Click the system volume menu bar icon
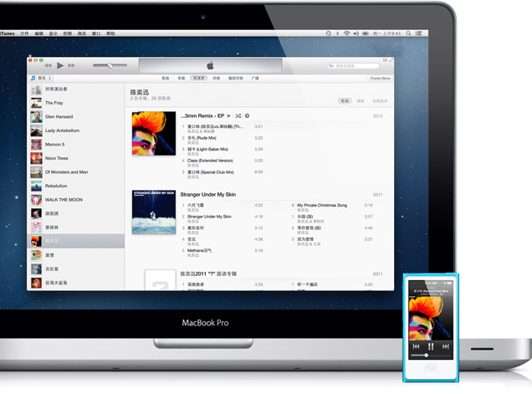This screenshot has width=532, height=394. (356, 33)
